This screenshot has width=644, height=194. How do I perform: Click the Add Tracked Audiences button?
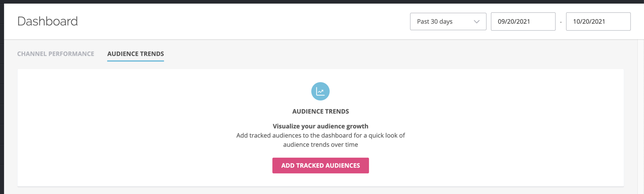[320, 166]
